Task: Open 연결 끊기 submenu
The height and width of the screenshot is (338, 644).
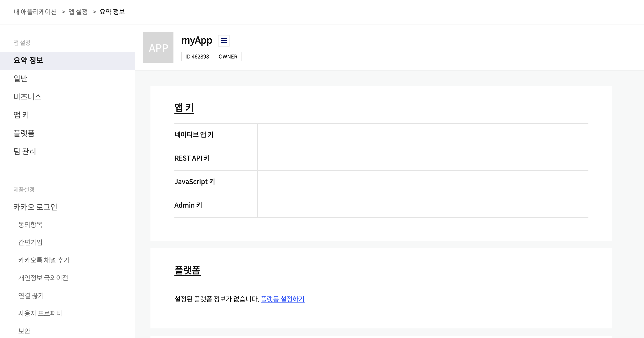Action: click(x=31, y=296)
